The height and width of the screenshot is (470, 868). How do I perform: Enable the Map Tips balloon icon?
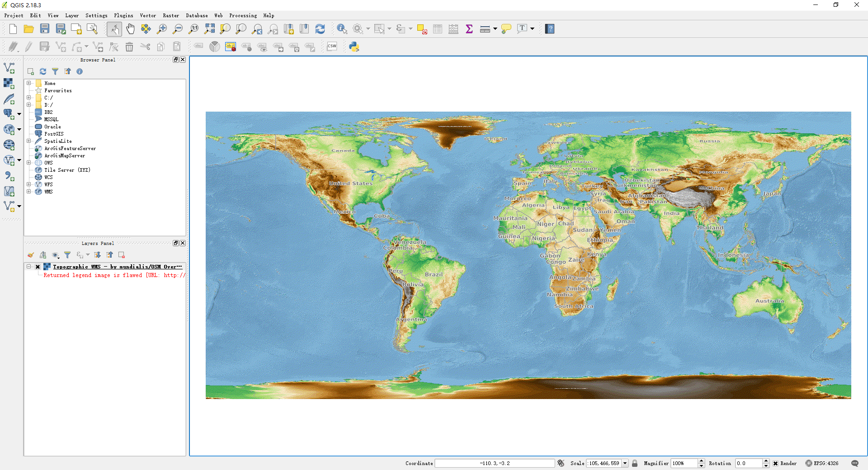[x=506, y=29]
